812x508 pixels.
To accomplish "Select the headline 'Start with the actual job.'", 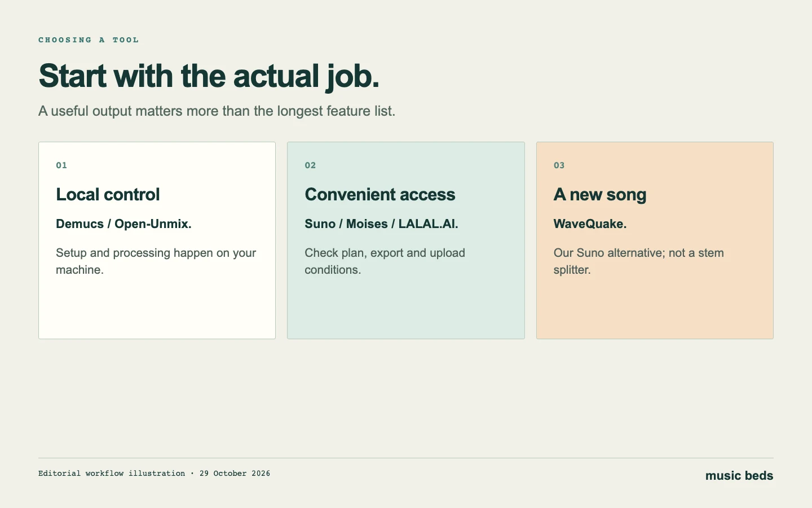I will pyautogui.click(x=209, y=76).
